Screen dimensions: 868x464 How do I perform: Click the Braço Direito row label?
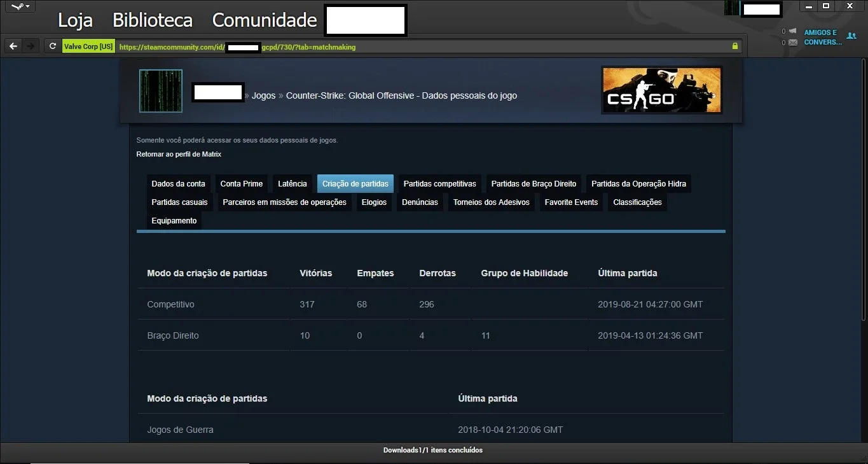pos(173,335)
